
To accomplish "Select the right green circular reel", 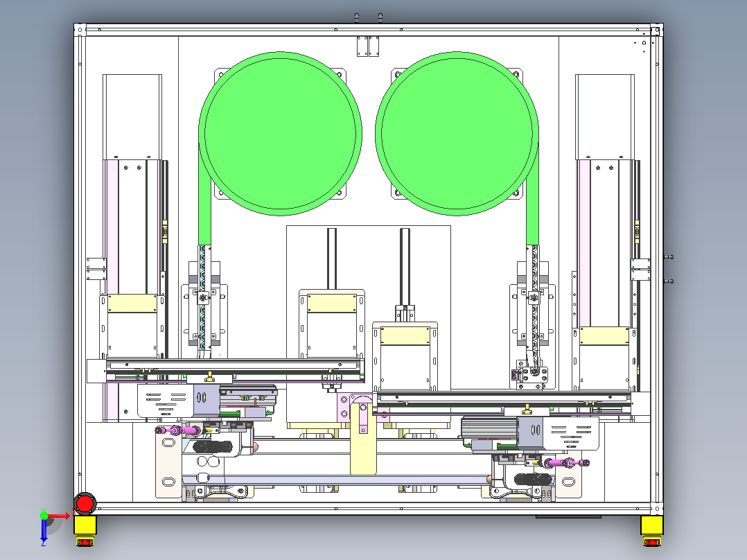I will pyautogui.click(x=457, y=134).
